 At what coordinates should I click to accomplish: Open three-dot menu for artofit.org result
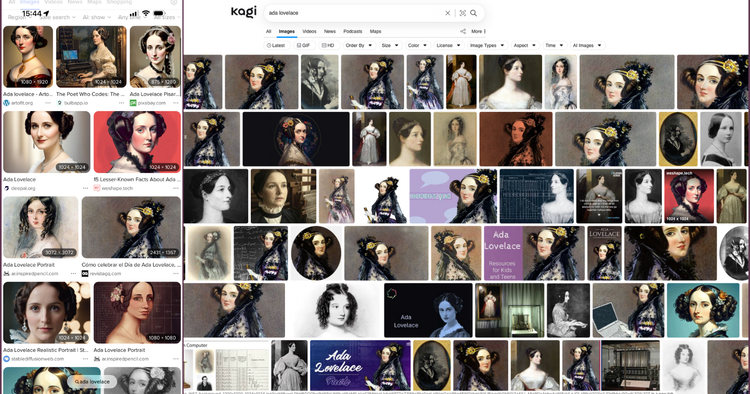click(x=48, y=103)
